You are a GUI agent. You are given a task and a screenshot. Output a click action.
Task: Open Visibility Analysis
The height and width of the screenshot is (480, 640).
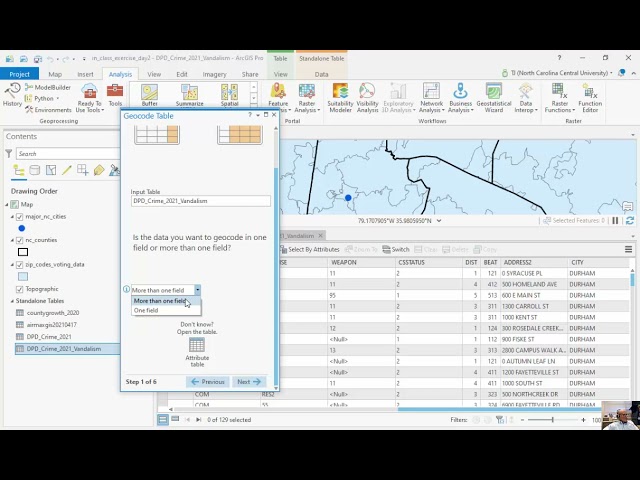pos(367,98)
